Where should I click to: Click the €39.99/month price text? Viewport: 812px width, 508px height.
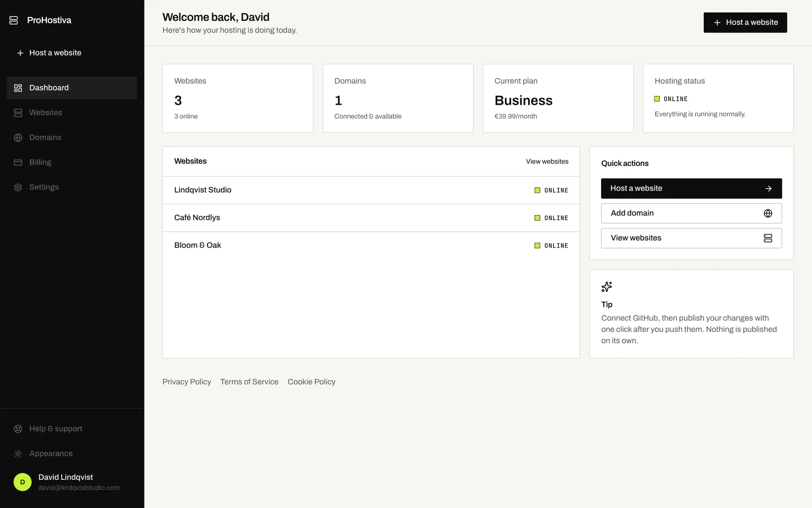tap(515, 116)
